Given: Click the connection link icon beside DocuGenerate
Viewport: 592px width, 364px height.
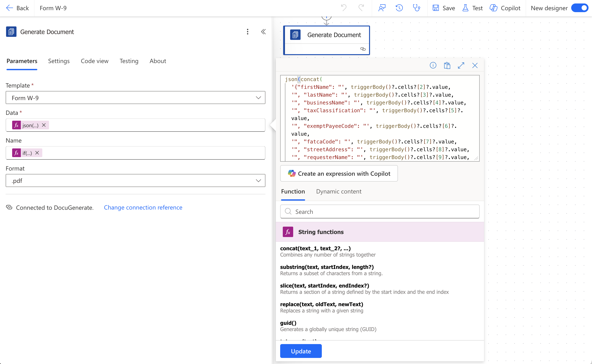Looking at the screenshot, I should point(9,208).
